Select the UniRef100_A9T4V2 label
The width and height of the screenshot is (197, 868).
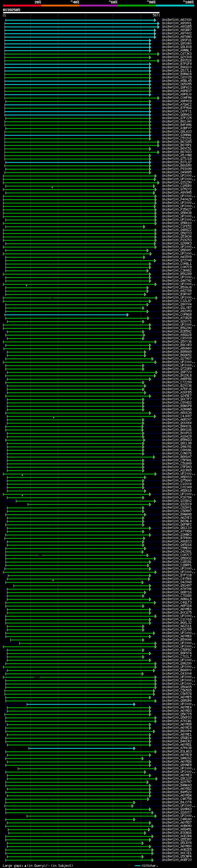pos(177,33)
